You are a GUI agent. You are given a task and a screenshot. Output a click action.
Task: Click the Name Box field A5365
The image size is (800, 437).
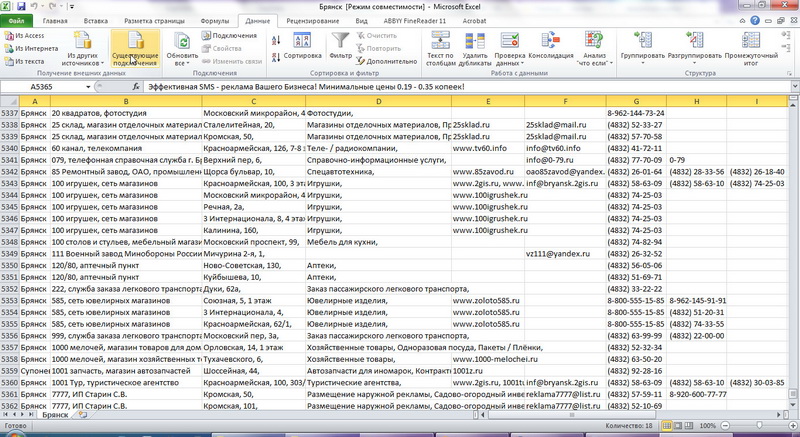(42, 87)
